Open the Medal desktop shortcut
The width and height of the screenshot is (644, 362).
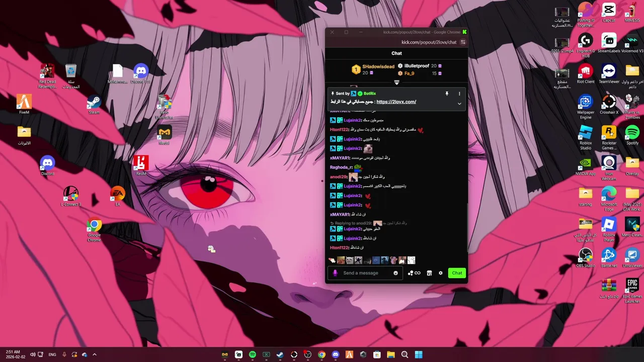(164, 136)
